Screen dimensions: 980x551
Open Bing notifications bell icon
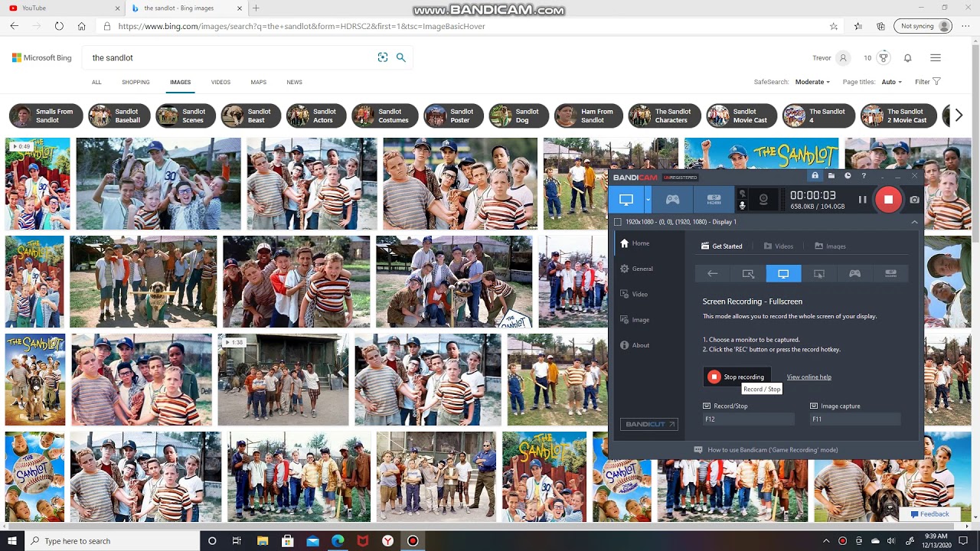click(x=907, y=57)
